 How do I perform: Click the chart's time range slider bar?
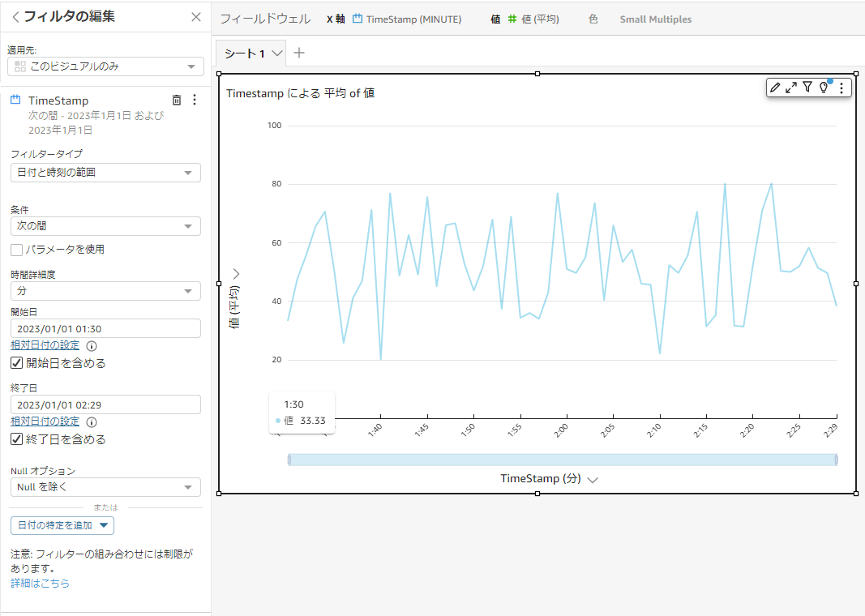point(563,460)
